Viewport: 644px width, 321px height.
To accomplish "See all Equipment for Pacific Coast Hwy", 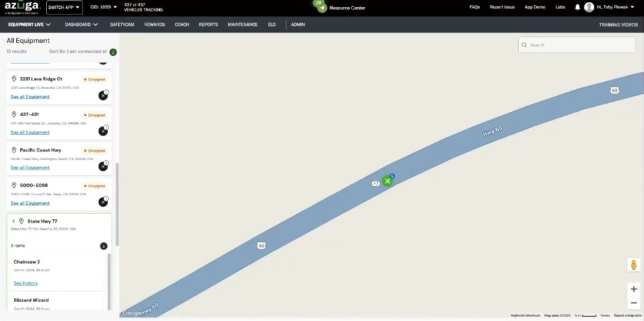I will click(x=30, y=168).
